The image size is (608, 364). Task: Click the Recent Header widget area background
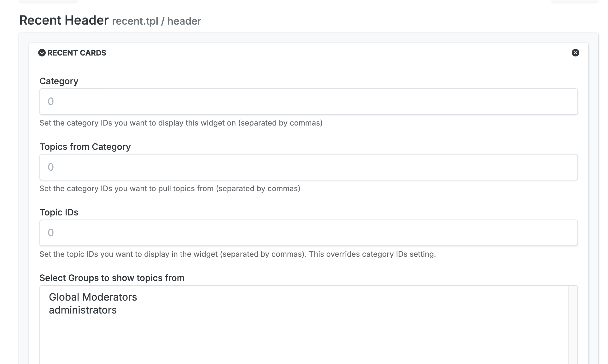[24, 189]
